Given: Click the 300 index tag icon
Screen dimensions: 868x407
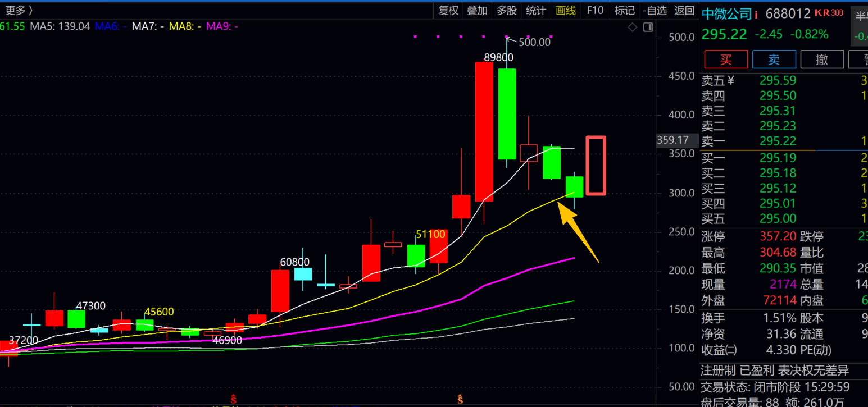Looking at the screenshot, I should click(x=837, y=13).
